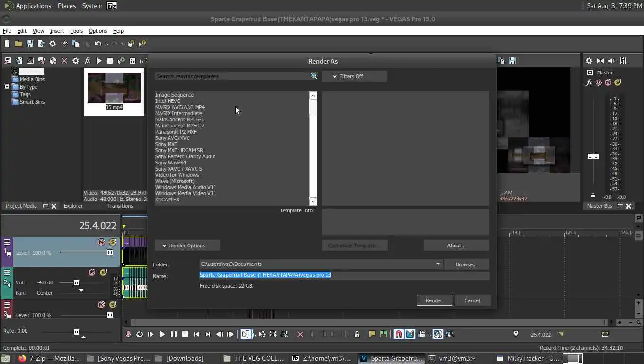Insert marker with yellow flag icon

point(372,334)
